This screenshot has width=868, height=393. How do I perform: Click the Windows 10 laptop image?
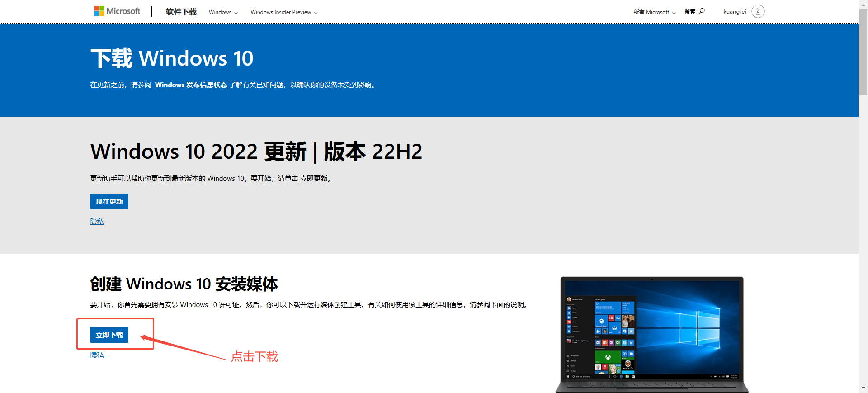[652, 335]
